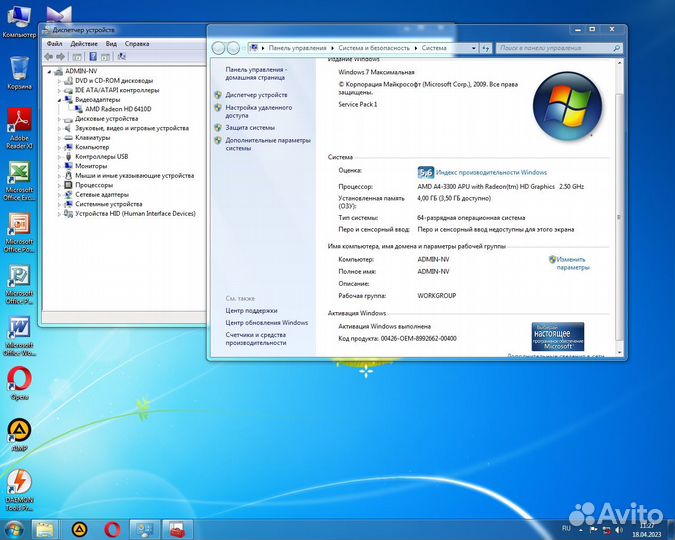Expand Сетевые адаптеры node
The width and height of the screenshot is (675, 540).
click(x=59, y=195)
